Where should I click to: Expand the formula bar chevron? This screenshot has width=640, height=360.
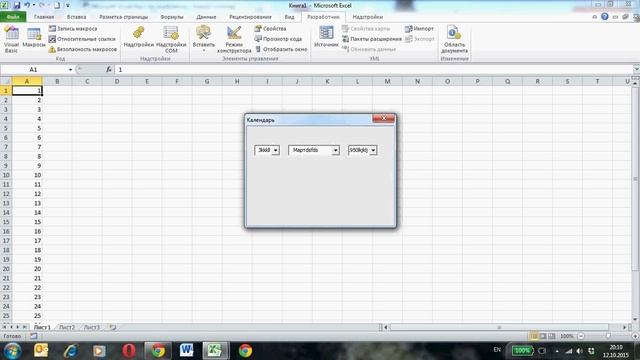click(x=636, y=69)
